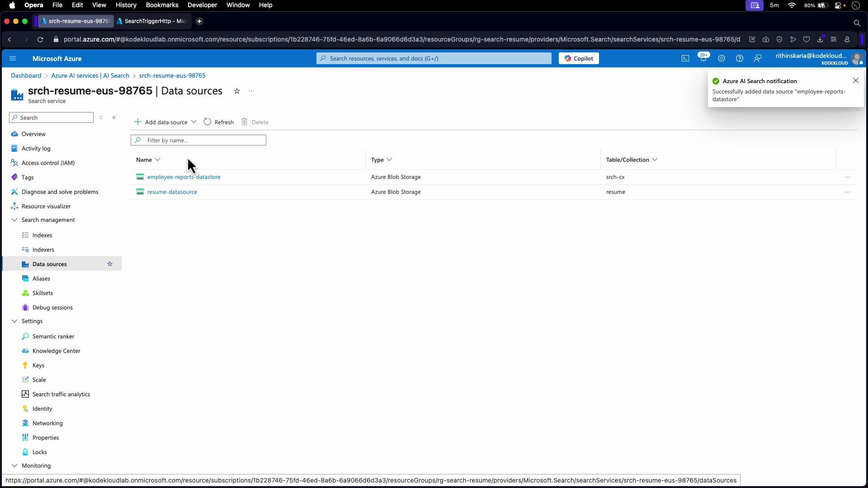Open employee-reports-datastore link

184,177
